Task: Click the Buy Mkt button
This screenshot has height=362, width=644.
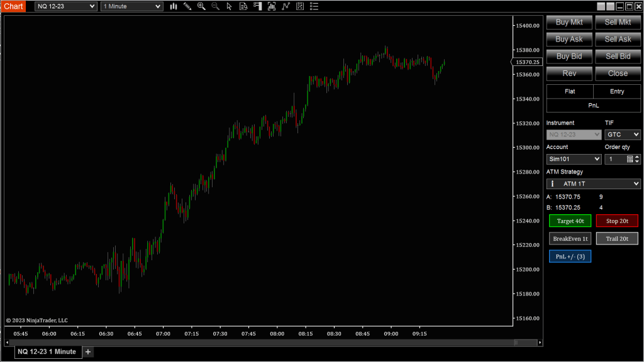Action: coord(569,22)
